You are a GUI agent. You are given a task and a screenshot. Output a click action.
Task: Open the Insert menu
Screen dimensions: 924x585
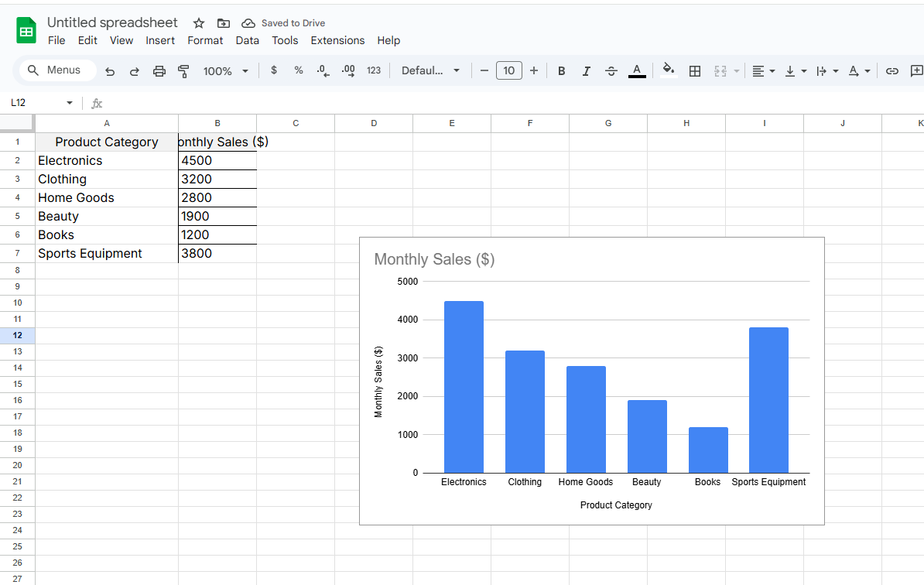(x=160, y=40)
